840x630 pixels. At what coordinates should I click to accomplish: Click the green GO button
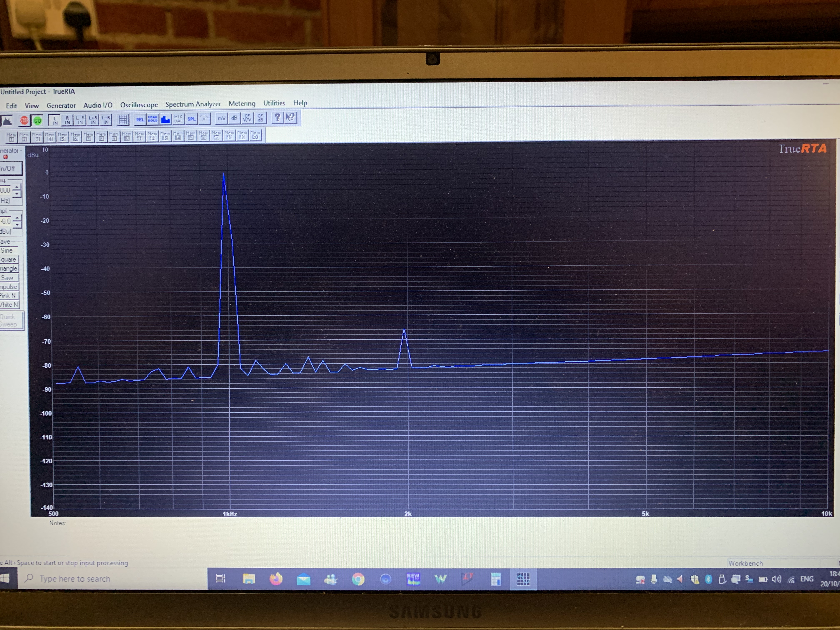coord(37,121)
